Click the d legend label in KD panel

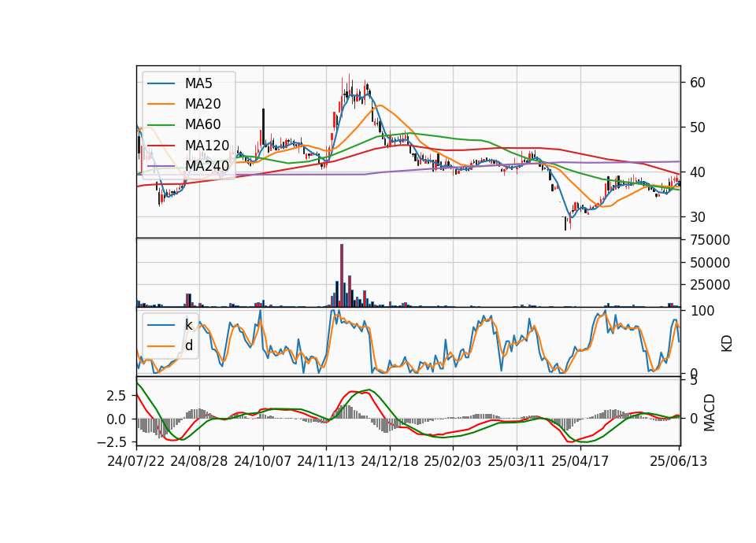[189, 345]
